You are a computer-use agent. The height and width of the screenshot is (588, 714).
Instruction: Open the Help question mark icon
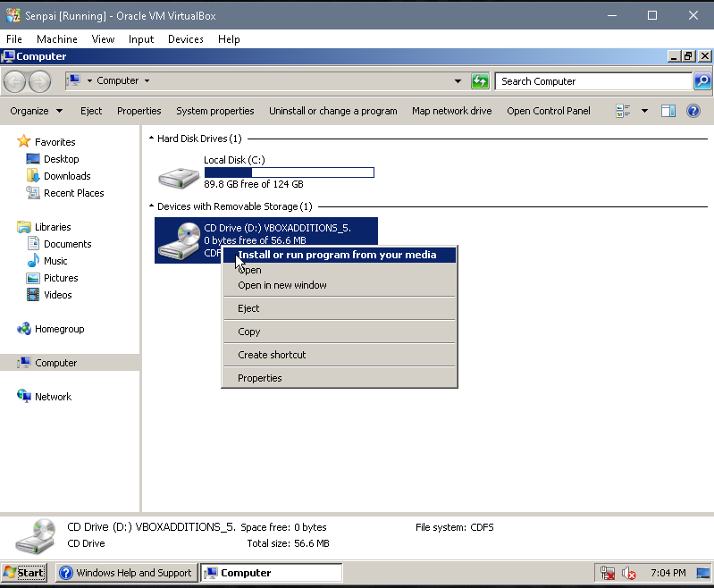coord(693,111)
